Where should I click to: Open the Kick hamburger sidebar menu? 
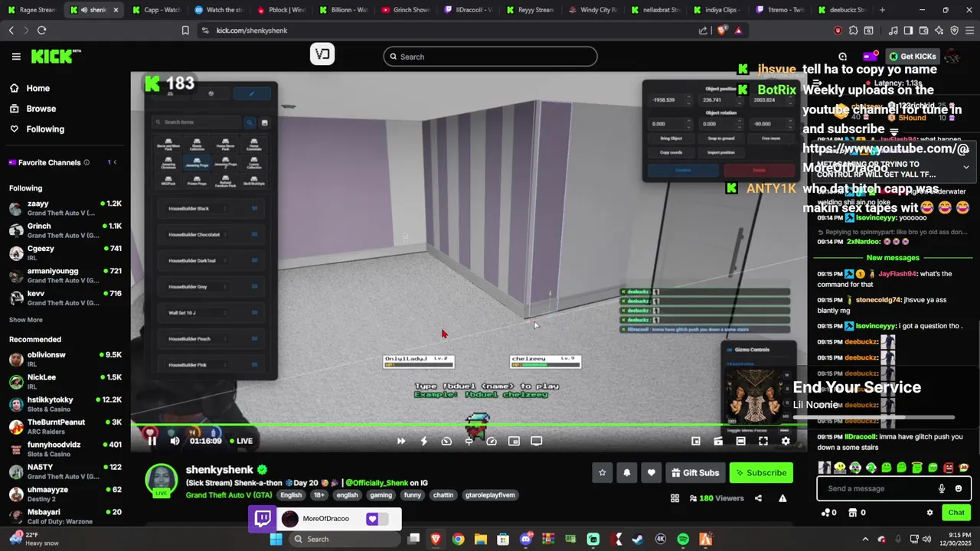pyautogui.click(x=16, y=57)
